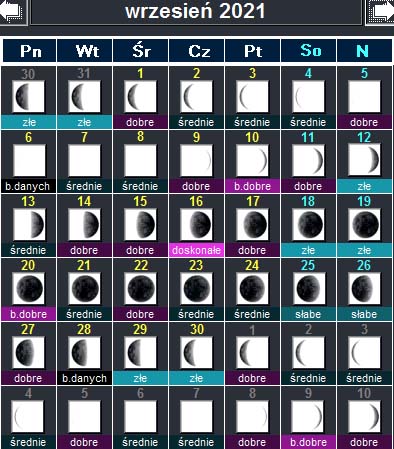
Task: Click moon icon for September 16
Action: (196, 225)
